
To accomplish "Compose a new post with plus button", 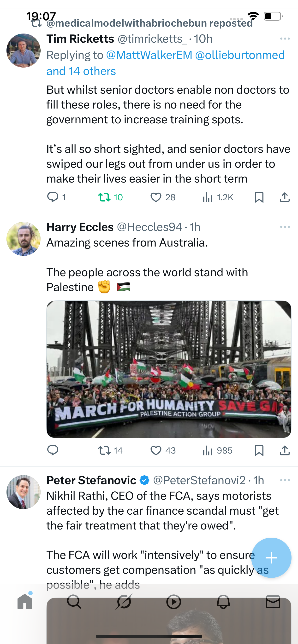I will [271, 558].
